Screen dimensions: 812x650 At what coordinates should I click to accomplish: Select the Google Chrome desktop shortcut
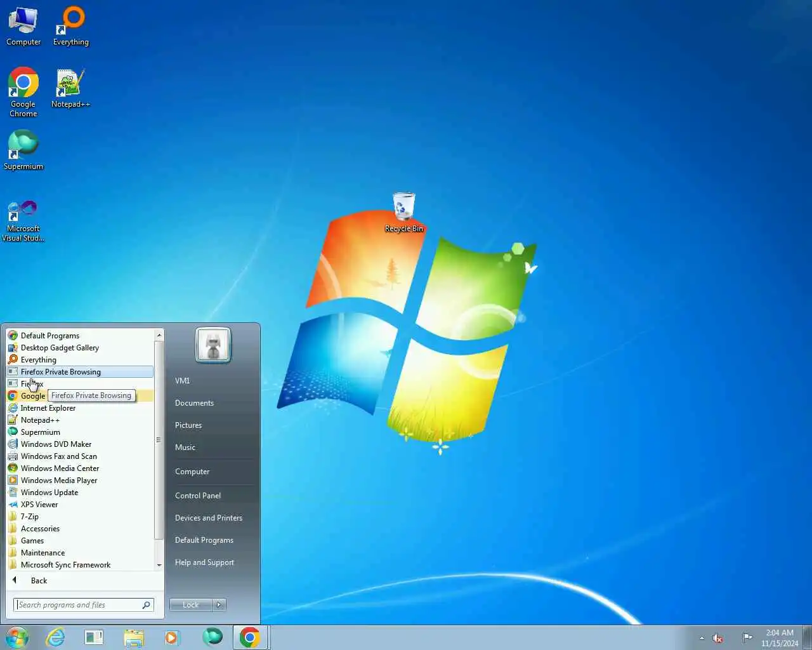[x=23, y=93]
